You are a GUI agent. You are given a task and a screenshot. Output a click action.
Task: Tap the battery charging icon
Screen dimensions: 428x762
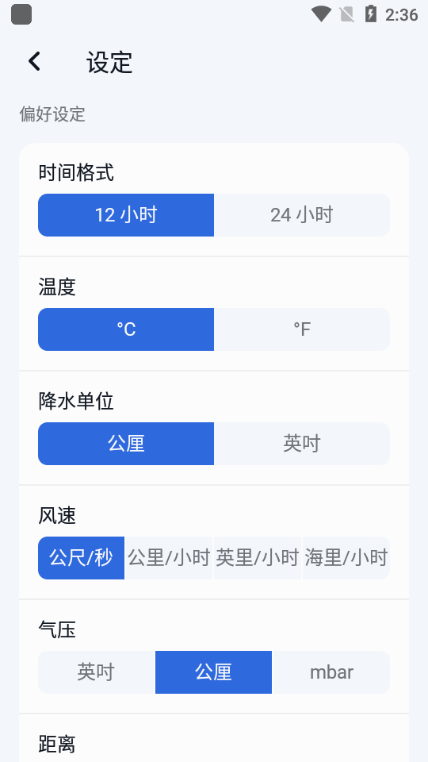point(371,14)
